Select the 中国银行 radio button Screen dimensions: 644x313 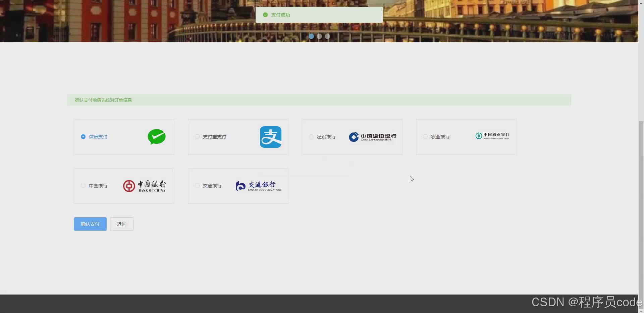[83, 186]
